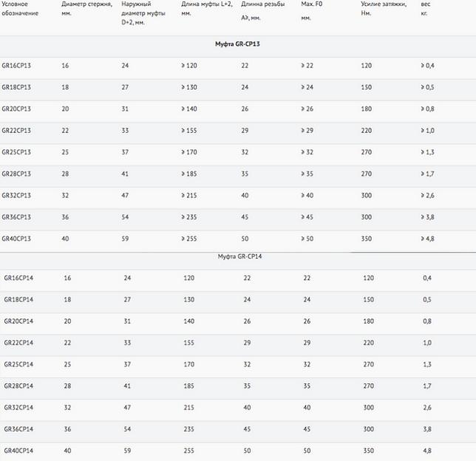Screen dimensions: 476x461
Task: Click the 'Max. F0 мм.' column header
Action: pos(312,9)
